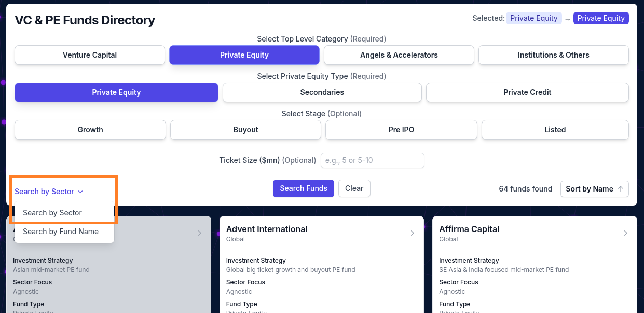Image resolution: width=644 pixels, height=313 pixels.
Task: Choose Search by Fund Name option
Action: click(61, 232)
